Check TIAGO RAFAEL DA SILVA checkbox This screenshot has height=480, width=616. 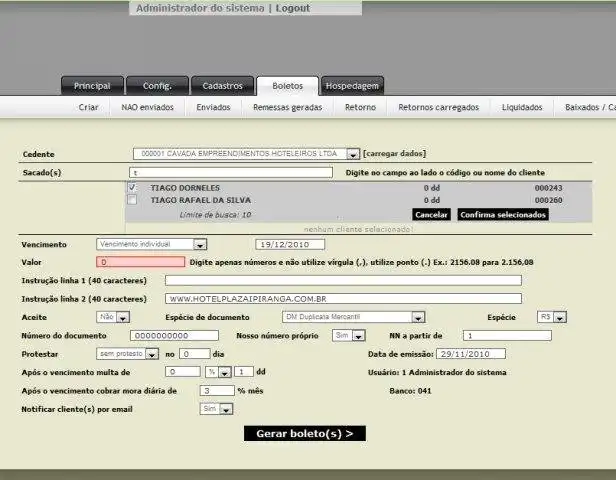[x=132, y=200]
